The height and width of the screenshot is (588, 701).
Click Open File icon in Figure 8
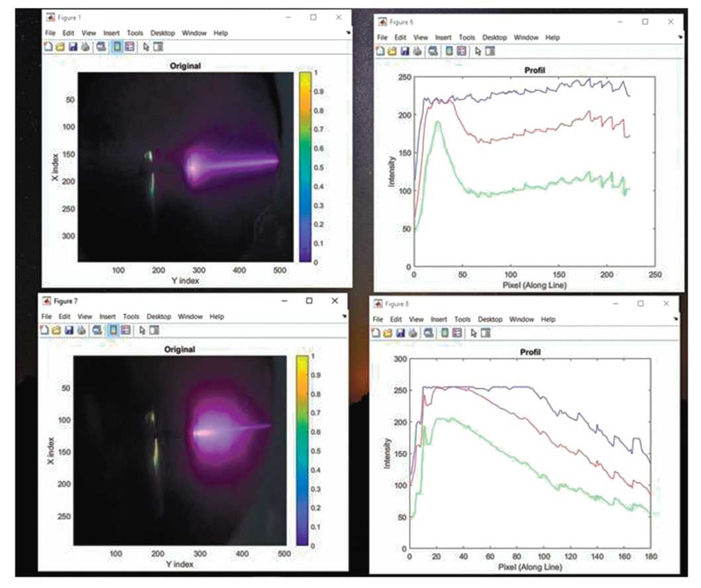[x=388, y=333]
